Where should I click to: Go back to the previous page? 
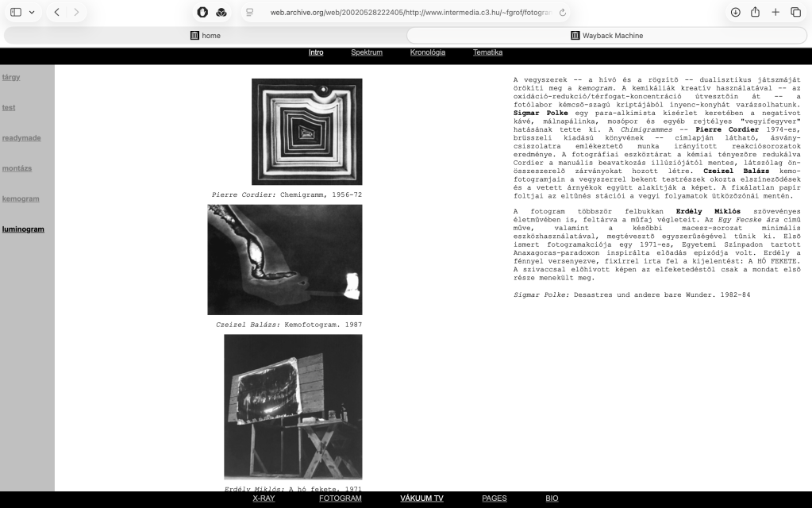coord(57,12)
